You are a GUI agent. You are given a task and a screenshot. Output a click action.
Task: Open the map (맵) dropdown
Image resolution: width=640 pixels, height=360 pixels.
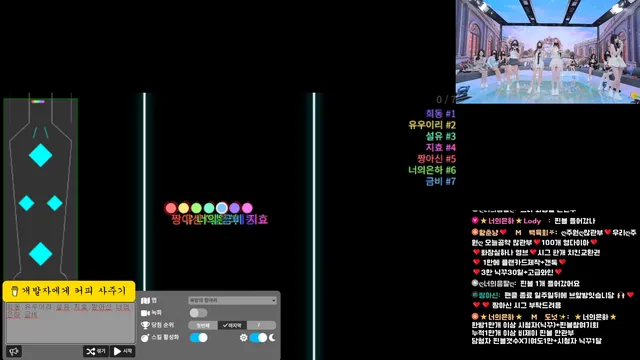tap(232, 300)
